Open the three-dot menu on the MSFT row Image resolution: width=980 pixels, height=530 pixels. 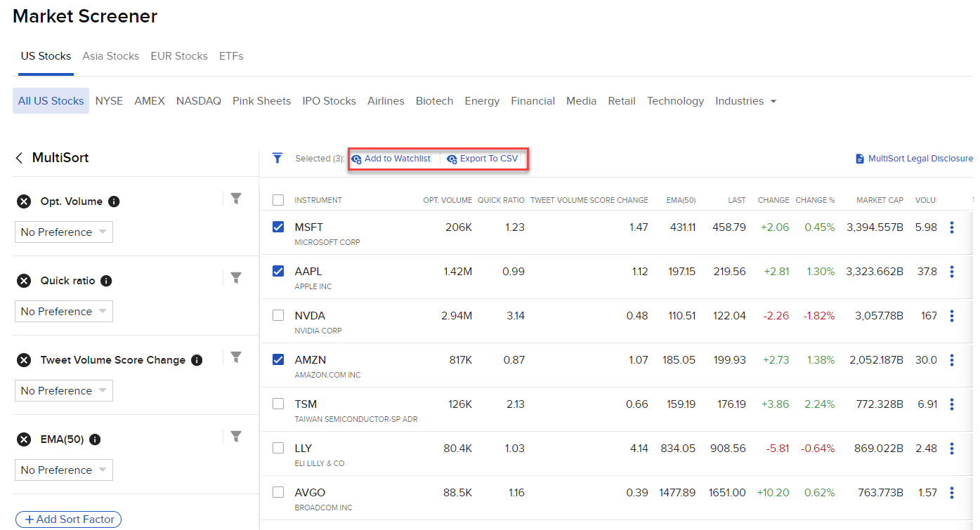click(x=952, y=227)
